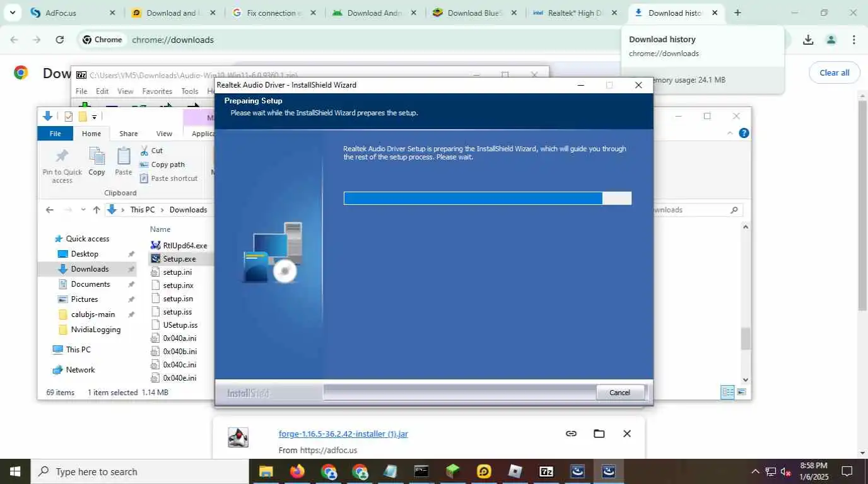Click Paste icon in File Explorer ribbon

pyautogui.click(x=124, y=161)
